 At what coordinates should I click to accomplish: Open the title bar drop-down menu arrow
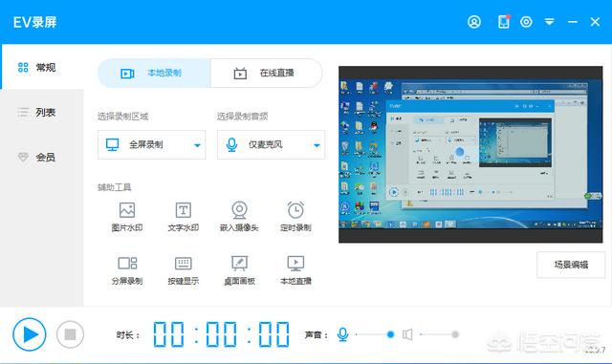coord(549,22)
